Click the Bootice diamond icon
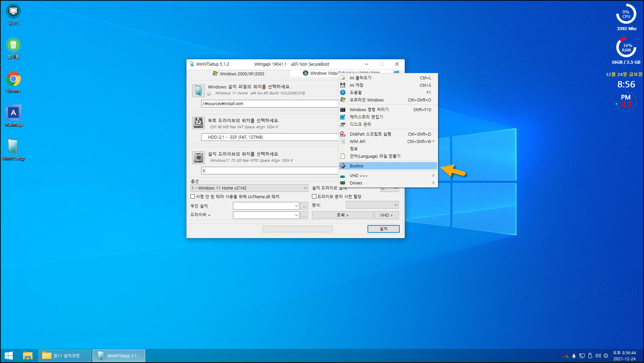The image size is (644, 363). coord(343,166)
